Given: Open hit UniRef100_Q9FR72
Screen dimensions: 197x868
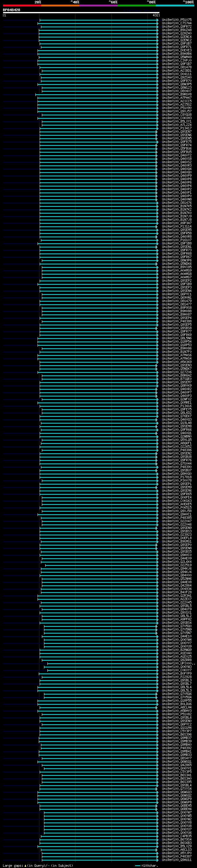Looking at the screenshot, I should click(177, 26).
